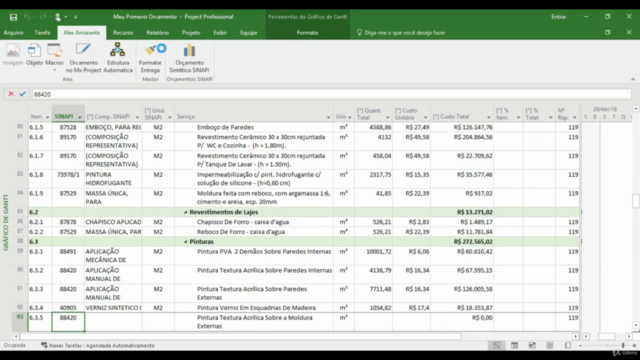Click the Save icon in quick access toolbar
The height and width of the screenshot is (360, 640).
pos(13,17)
